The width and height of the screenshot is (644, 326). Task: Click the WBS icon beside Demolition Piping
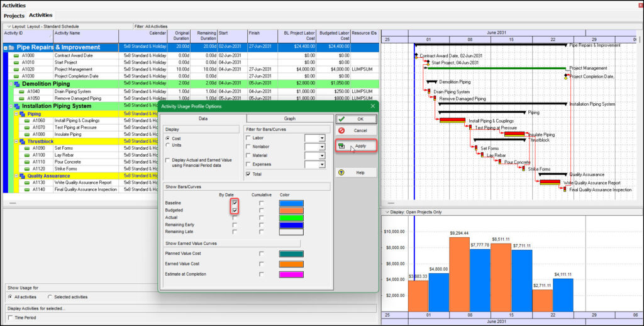point(17,84)
